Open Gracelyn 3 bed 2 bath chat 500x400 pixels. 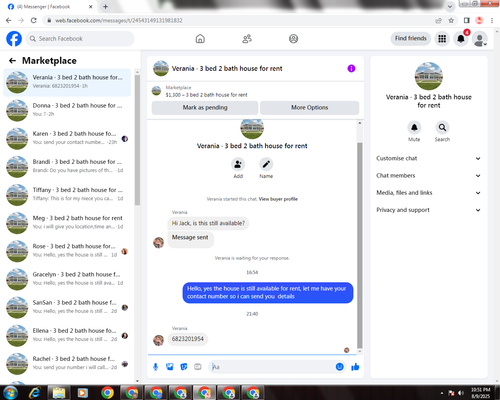(67, 279)
